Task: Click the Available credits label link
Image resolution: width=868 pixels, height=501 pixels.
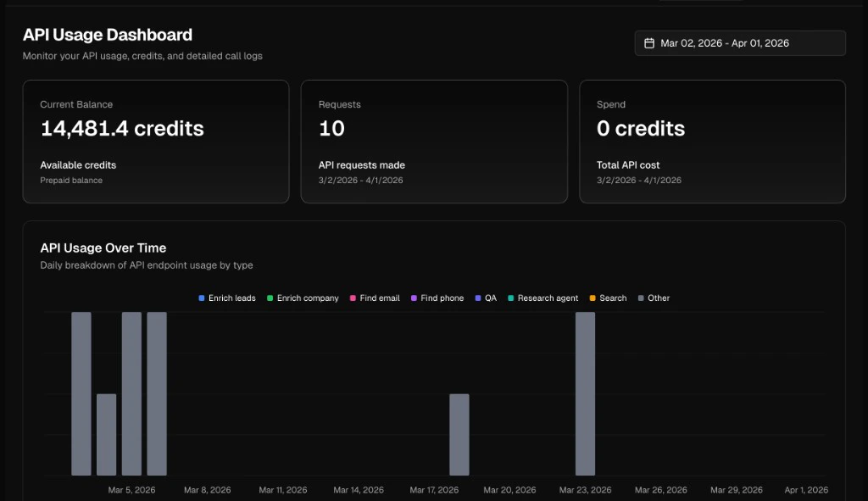Action: coord(78,165)
